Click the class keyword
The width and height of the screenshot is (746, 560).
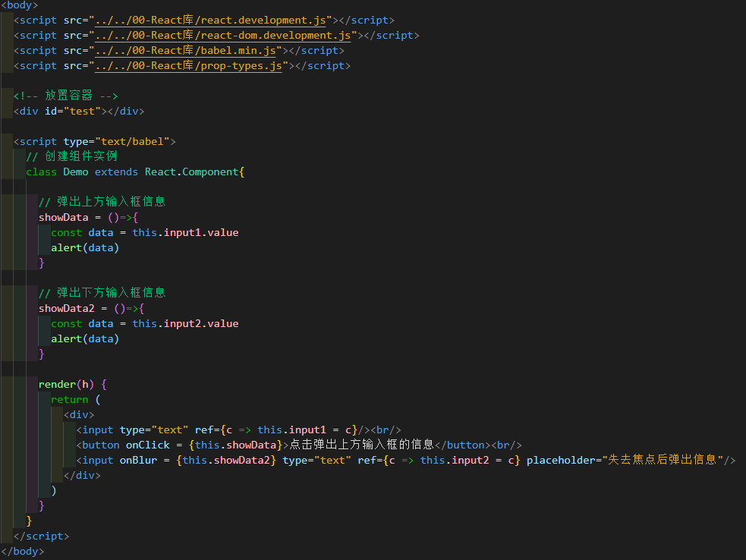pos(42,171)
